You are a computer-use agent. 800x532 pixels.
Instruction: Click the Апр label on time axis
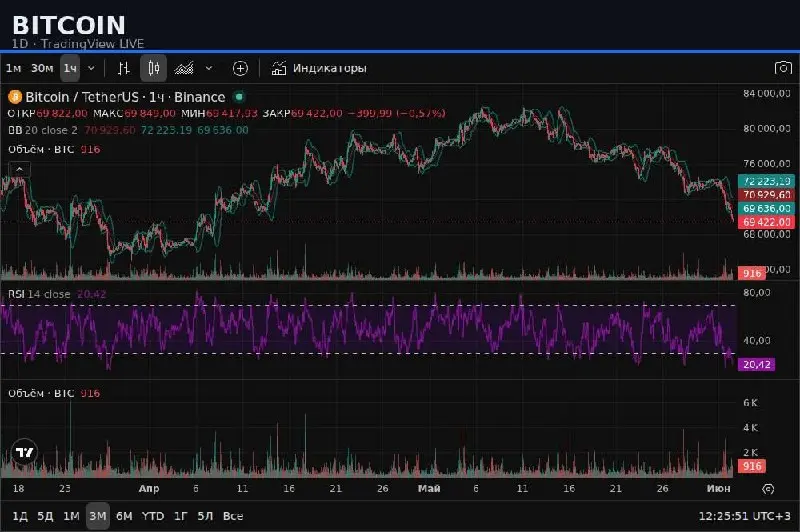(x=149, y=489)
